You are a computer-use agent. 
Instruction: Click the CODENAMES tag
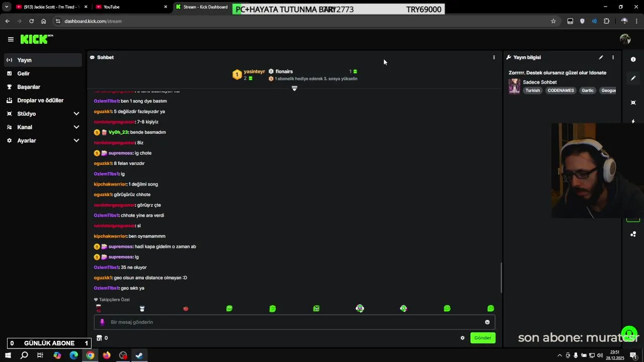pyautogui.click(x=560, y=90)
